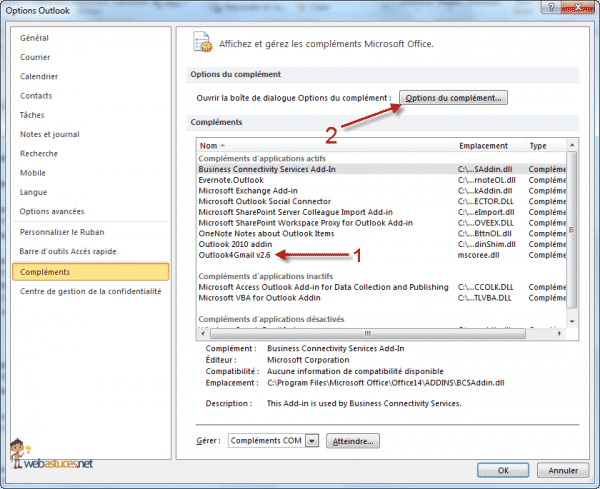Image resolution: width=600 pixels, height=489 pixels.
Task: Click Annuler to cancel
Action: click(563, 470)
